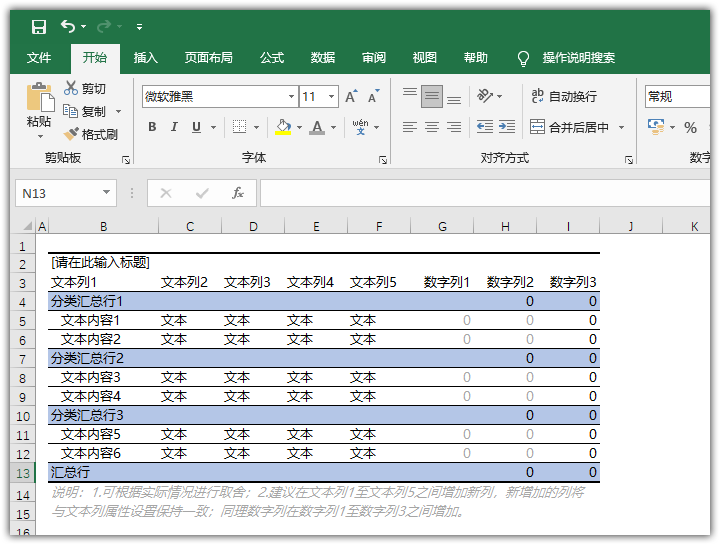
Task: Switch to the 视图 View tab
Action: click(x=424, y=58)
